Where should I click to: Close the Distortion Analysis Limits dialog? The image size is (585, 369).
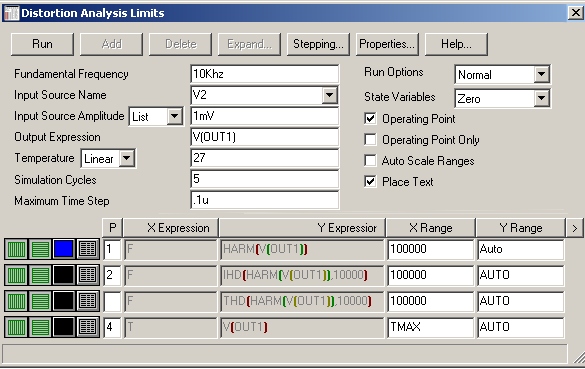coord(576,13)
